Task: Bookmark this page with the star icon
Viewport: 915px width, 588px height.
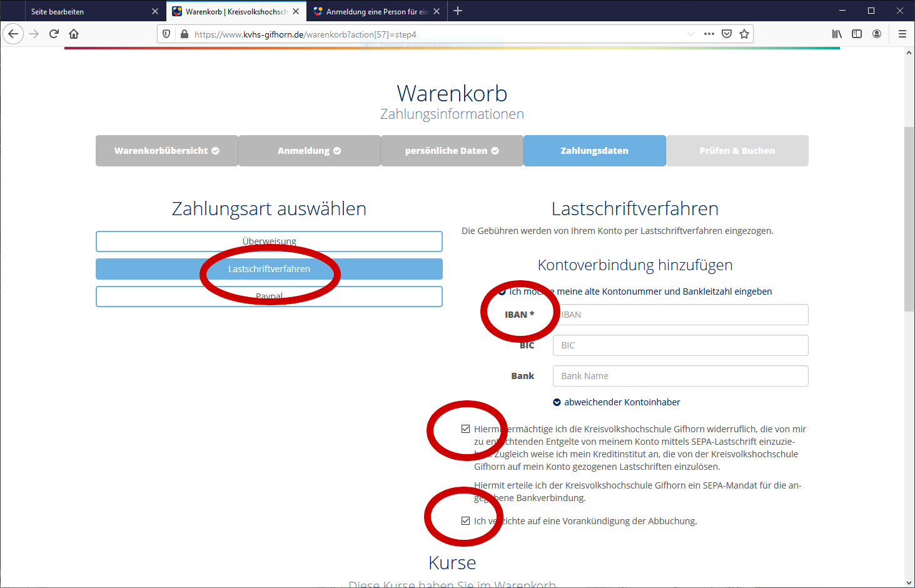Action: [744, 34]
